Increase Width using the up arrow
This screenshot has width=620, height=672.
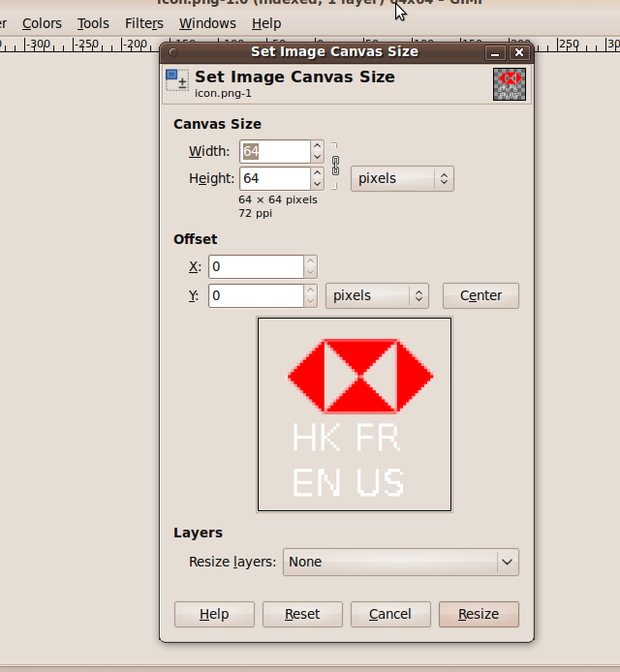[x=318, y=145]
